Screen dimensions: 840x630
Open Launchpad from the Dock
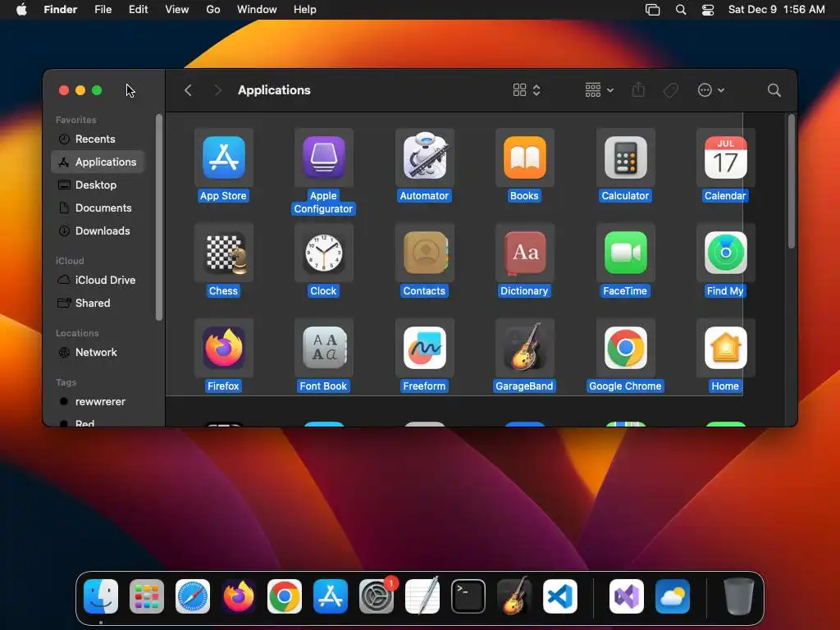pyautogui.click(x=146, y=596)
